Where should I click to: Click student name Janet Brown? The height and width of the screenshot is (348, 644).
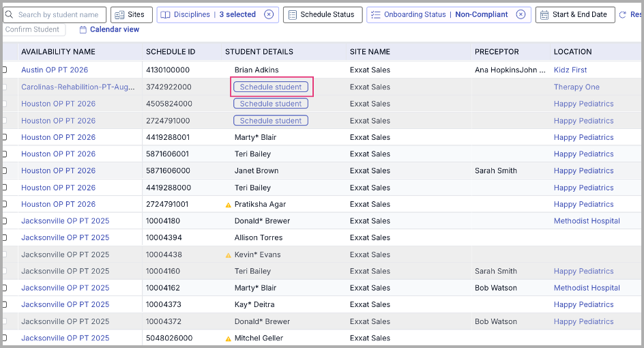257,171
